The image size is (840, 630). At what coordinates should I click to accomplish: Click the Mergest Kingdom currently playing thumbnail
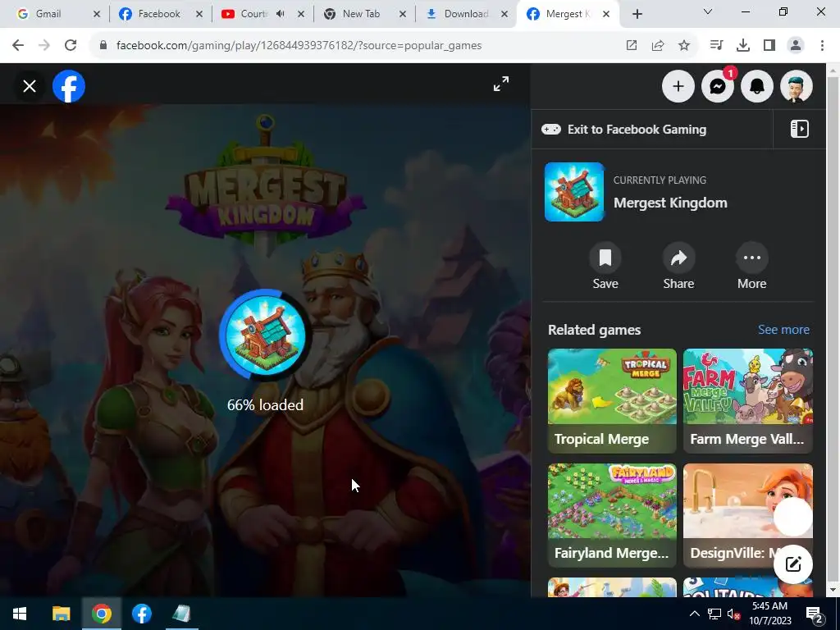point(574,192)
